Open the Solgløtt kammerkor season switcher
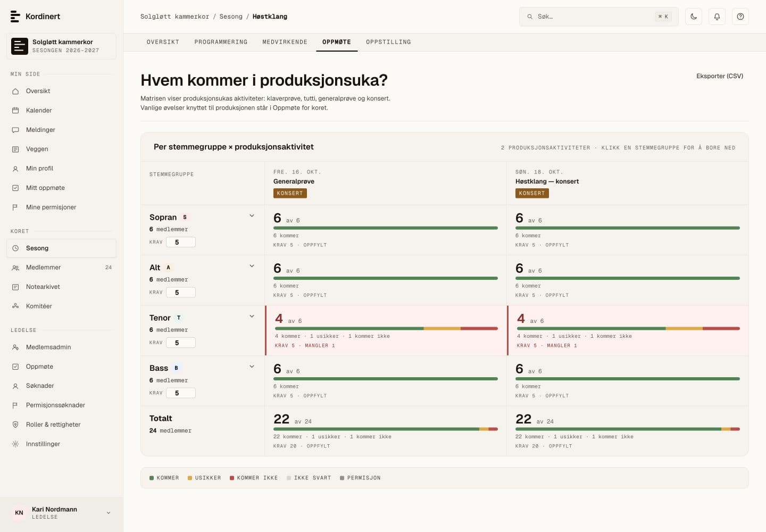The height and width of the screenshot is (532, 766). point(62,46)
